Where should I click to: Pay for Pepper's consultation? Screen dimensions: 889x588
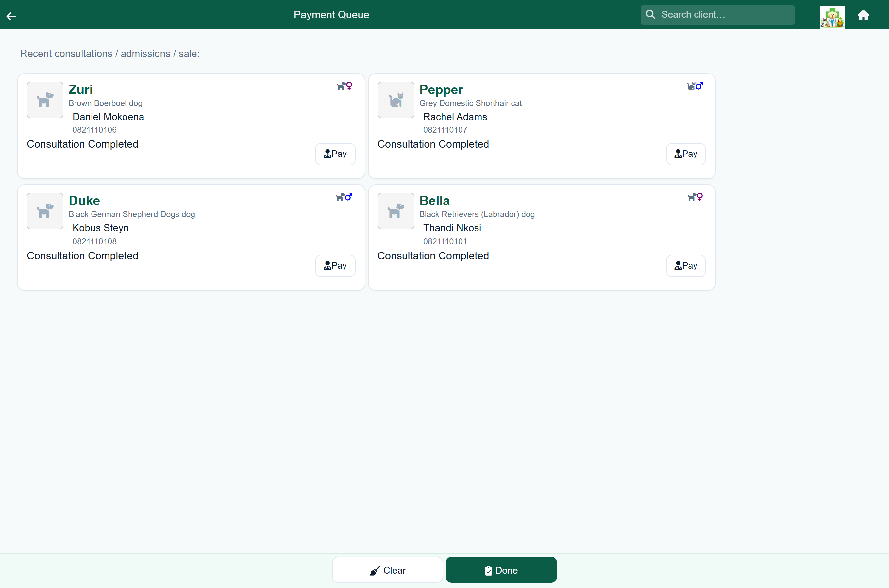(686, 154)
